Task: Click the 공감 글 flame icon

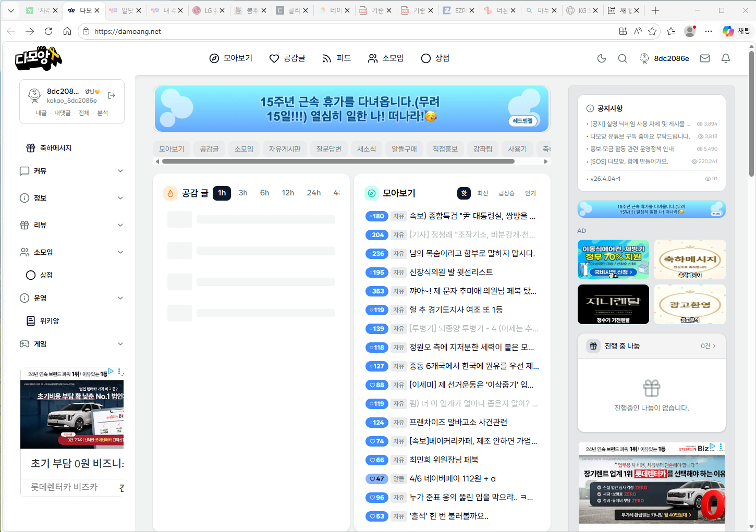Action: point(170,193)
